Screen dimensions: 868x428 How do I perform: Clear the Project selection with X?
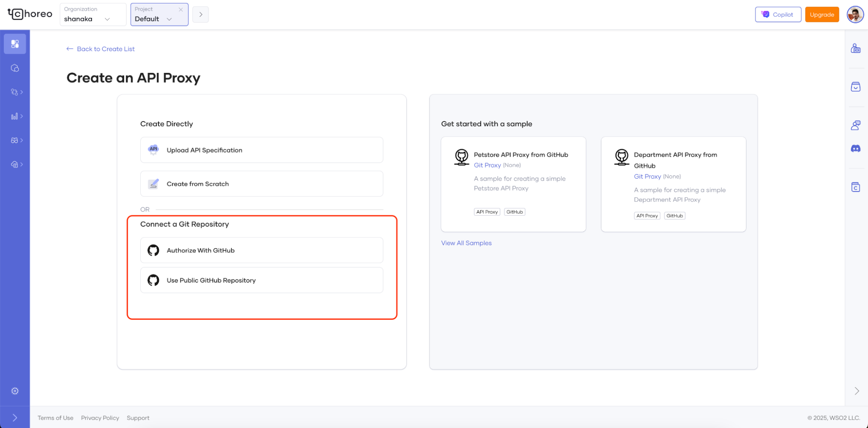(x=181, y=10)
